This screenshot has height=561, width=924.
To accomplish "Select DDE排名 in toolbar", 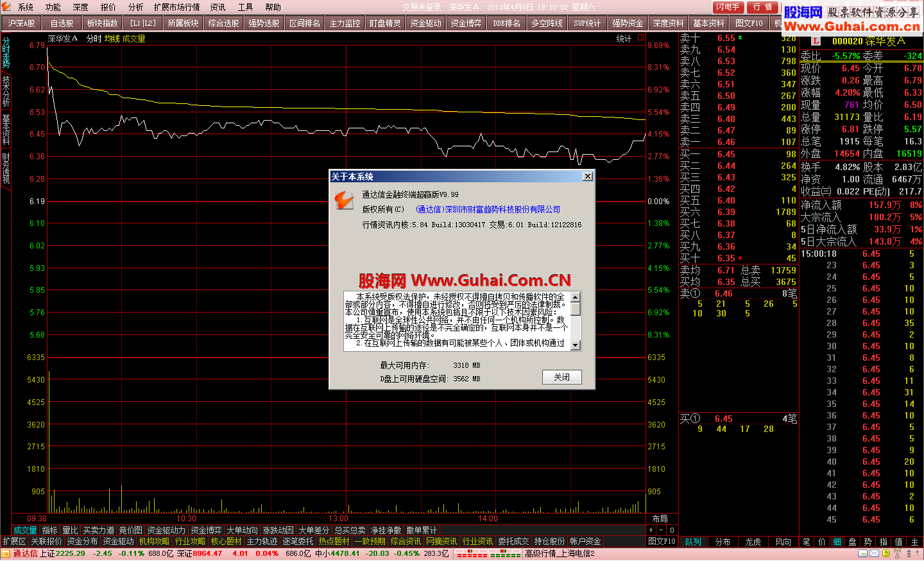I will (x=507, y=23).
